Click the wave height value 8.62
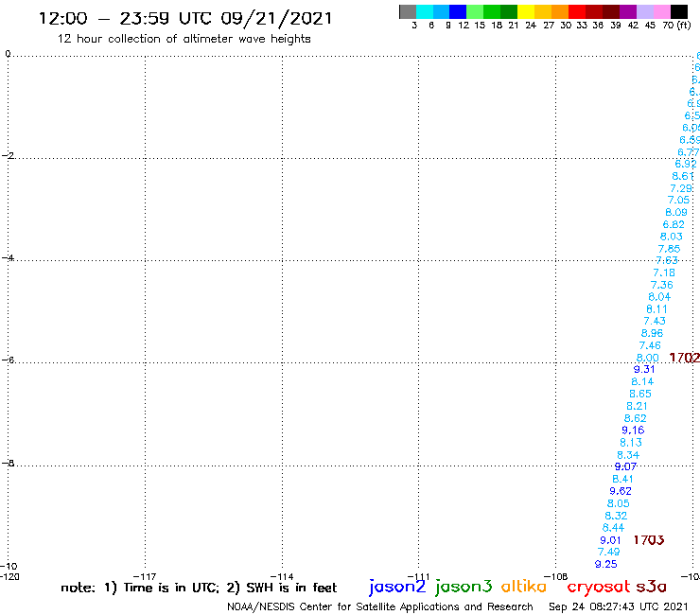 tap(636, 418)
